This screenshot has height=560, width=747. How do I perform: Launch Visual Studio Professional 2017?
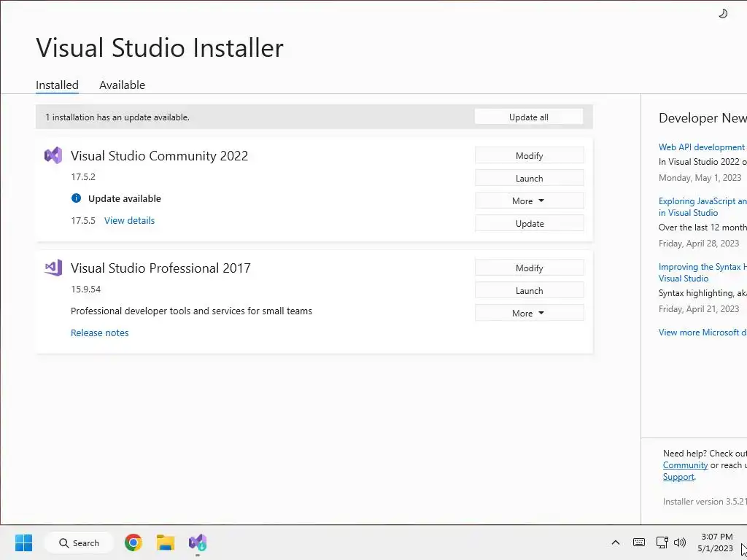[530, 290]
